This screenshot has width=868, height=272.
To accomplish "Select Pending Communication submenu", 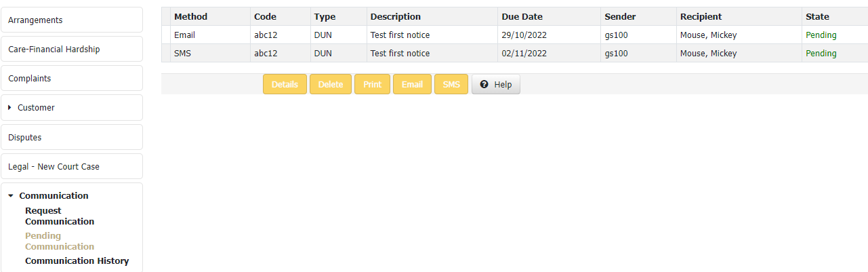I will tap(60, 241).
